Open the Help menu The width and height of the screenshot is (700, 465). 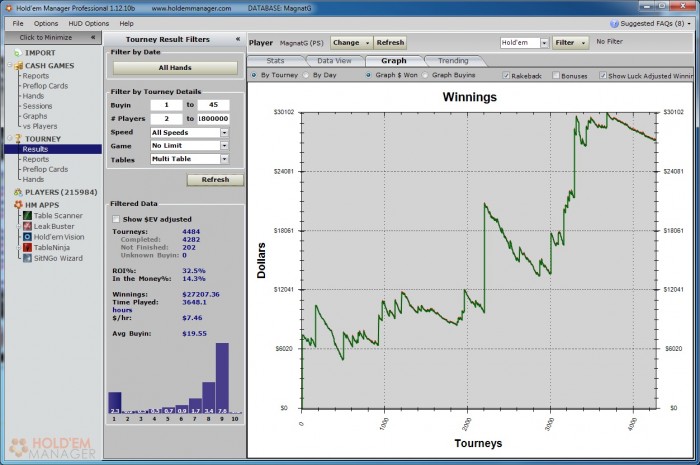pyautogui.click(x=126, y=24)
